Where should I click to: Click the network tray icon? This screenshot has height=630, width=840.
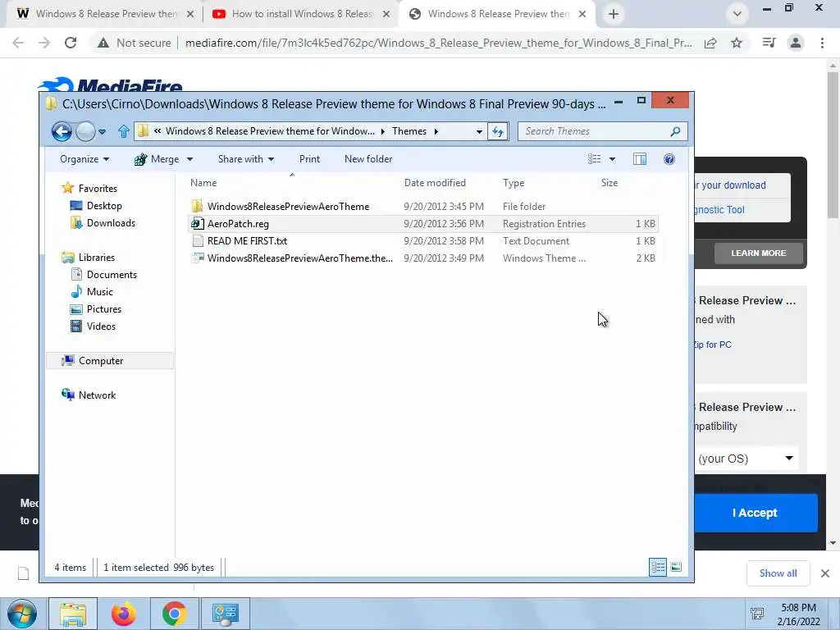coord(757,614)
